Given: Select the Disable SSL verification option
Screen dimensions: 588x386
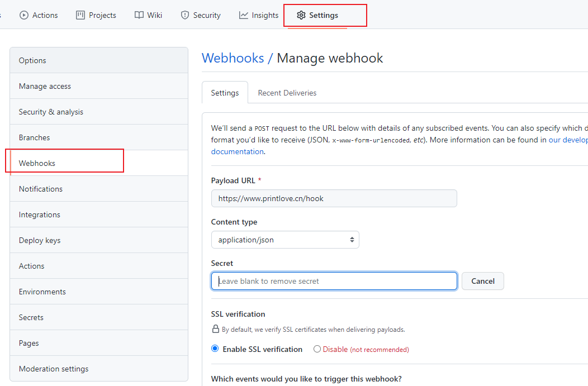Looking at the screenshot, I should coord(317,348).
